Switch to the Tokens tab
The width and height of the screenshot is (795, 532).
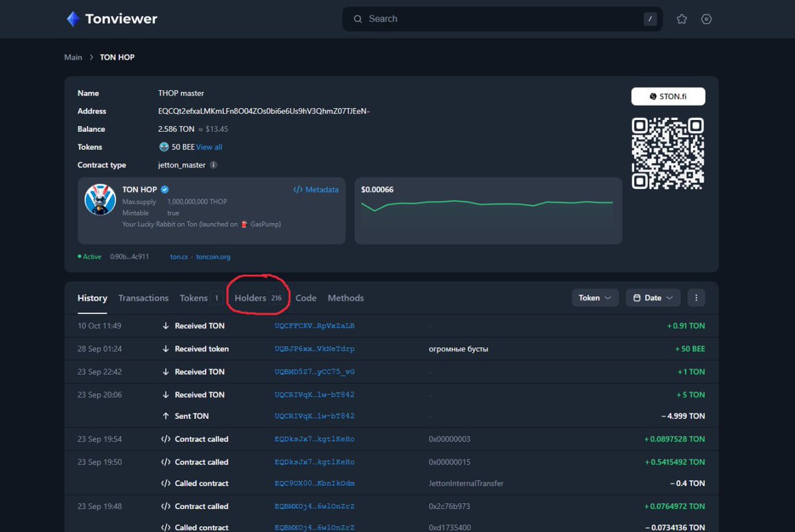pyautogui.click(x=201, y=298)
